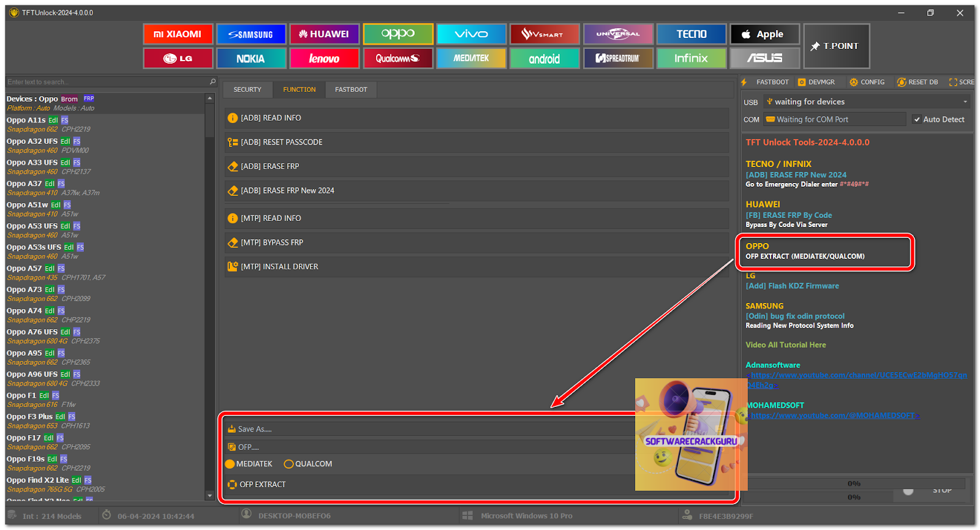Select Oppo A32 UFS in device list
This screenshot has width=980, height=530.
[105, 146]
